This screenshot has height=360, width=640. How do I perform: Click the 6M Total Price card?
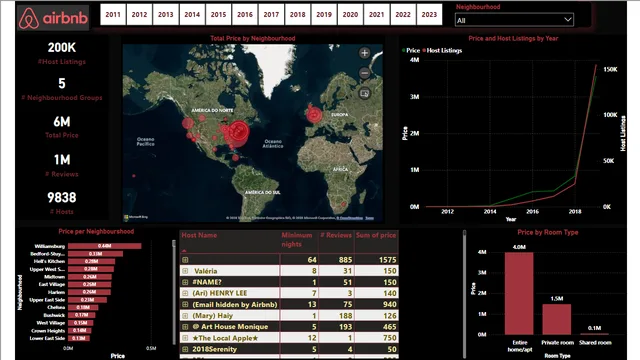pyautogui.click(x=62, y=127)
